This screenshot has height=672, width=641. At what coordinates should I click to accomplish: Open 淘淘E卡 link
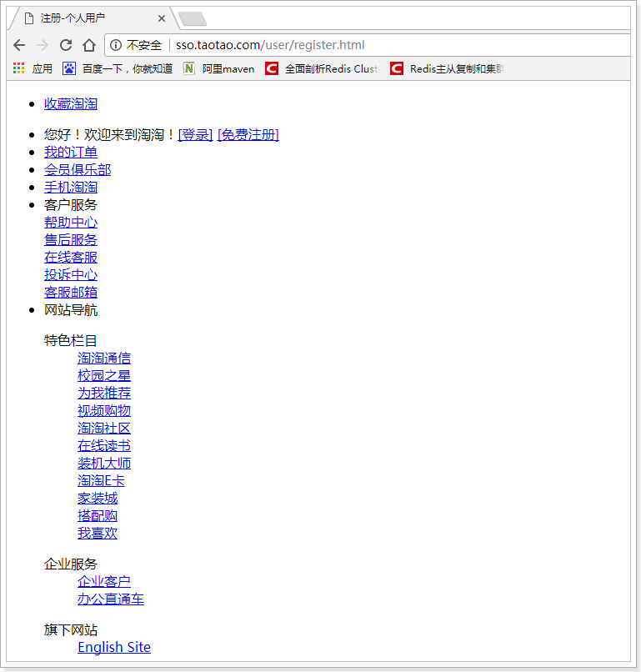[101, 481]
